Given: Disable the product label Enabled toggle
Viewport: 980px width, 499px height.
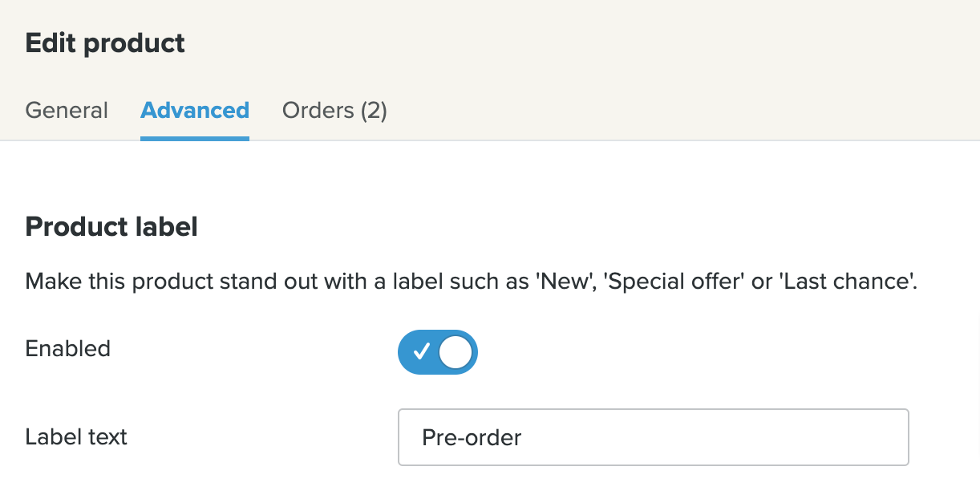Looking at the screenshot, I should 438,351.
